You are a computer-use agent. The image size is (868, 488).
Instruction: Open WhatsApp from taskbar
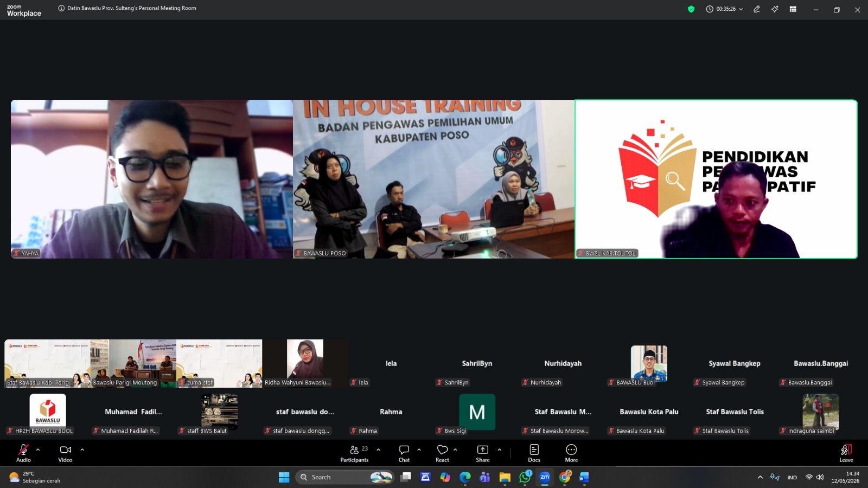[x=525, y=477]
